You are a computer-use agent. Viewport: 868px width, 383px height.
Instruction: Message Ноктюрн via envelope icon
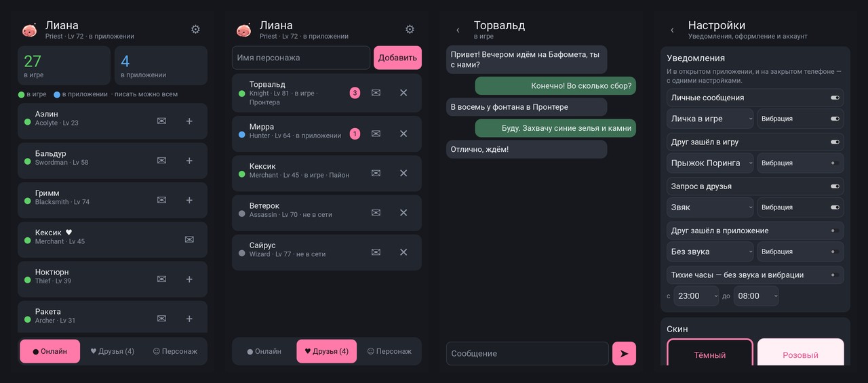(161, 279)
